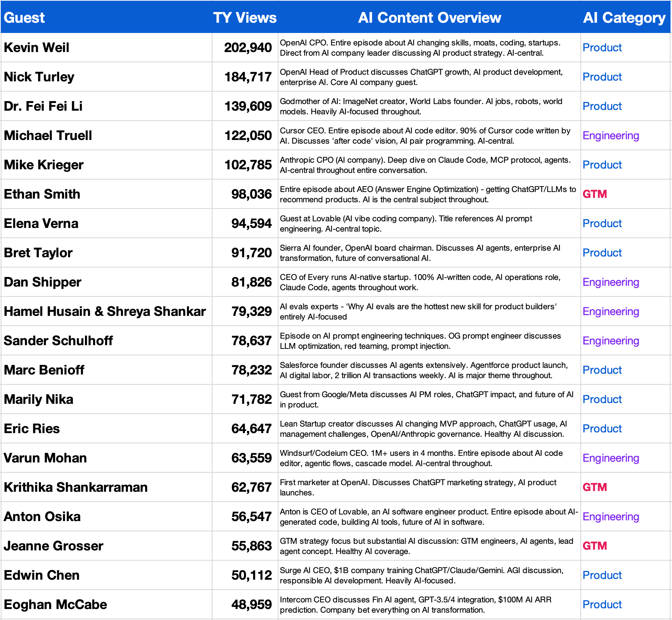Viewport: 672px width, 620px height.
Task: Click the 78,232 views value
Action: point(252,370)
